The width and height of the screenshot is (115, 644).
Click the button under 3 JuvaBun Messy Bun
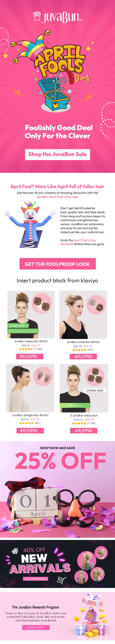click(x=84, y=431)
